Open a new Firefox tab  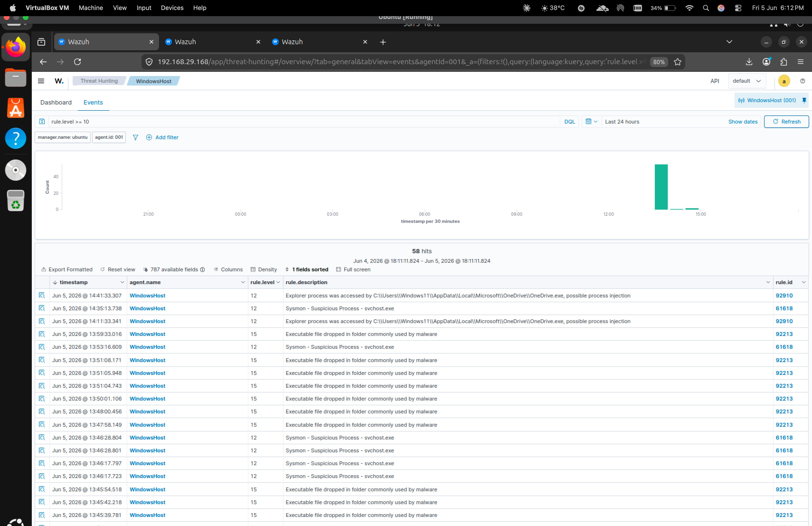[383, 42]
